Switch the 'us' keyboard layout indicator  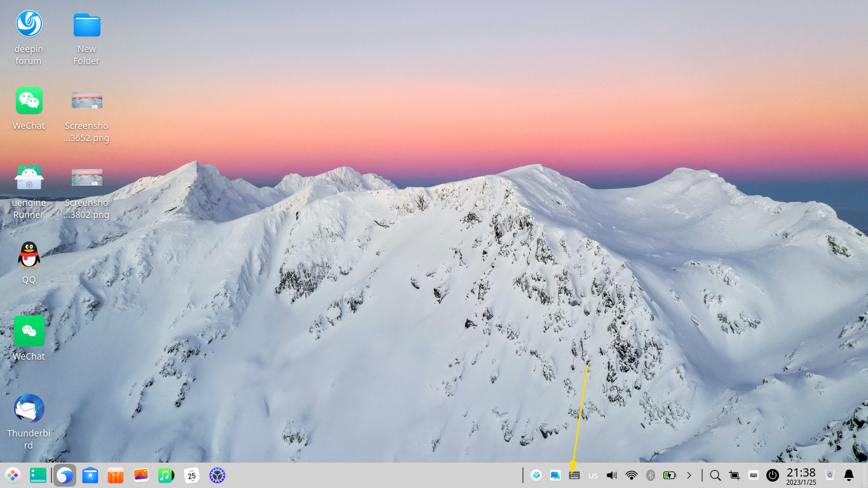pos(593,475)
